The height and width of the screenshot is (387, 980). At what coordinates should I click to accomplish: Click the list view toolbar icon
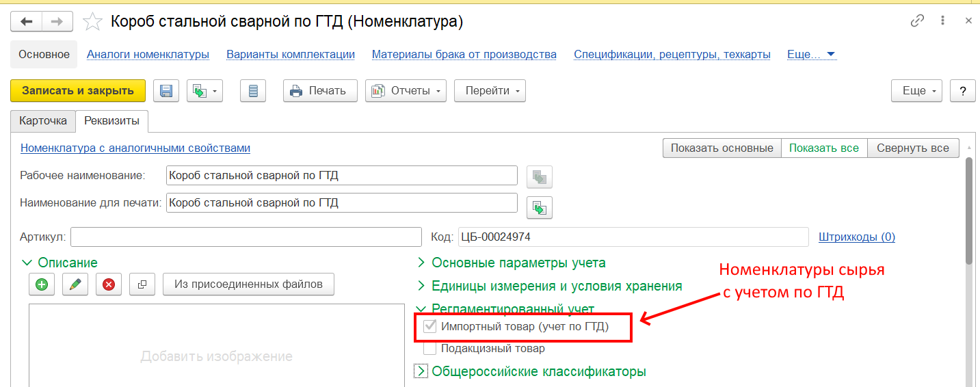click(253, 91)
